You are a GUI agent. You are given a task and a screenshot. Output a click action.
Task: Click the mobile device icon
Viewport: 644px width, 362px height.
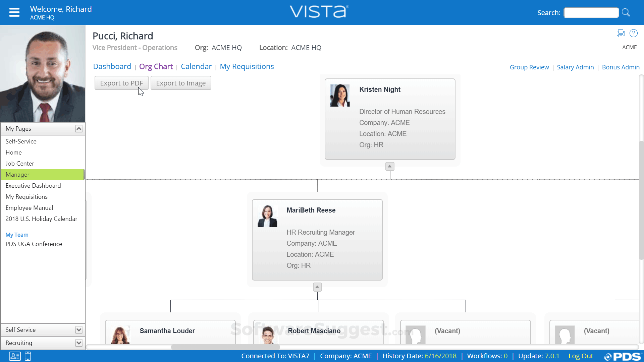coord(28,356)
